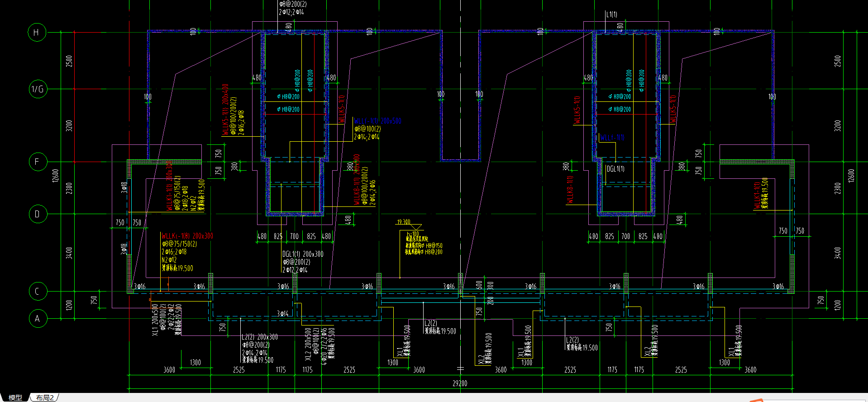Click the L1(1) beam label

(612, 14)
